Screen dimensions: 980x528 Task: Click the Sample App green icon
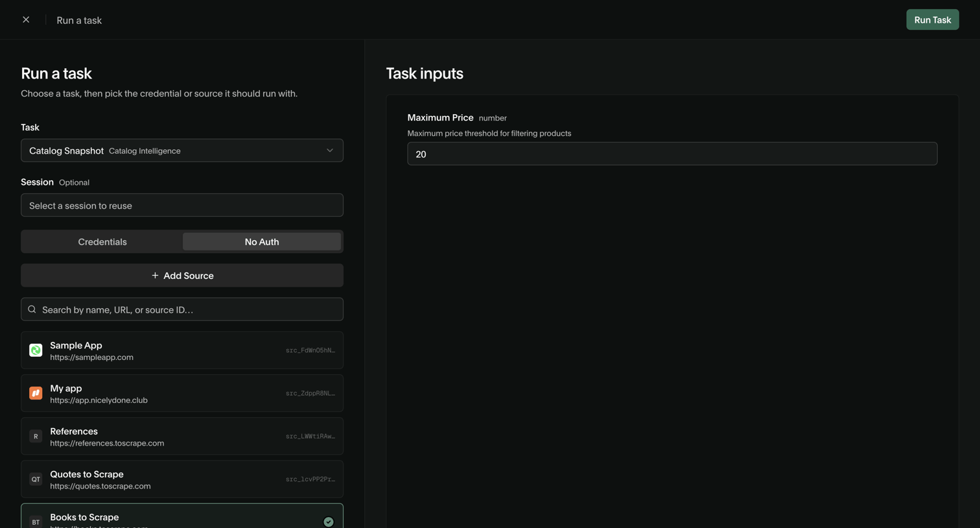(36, 350)
